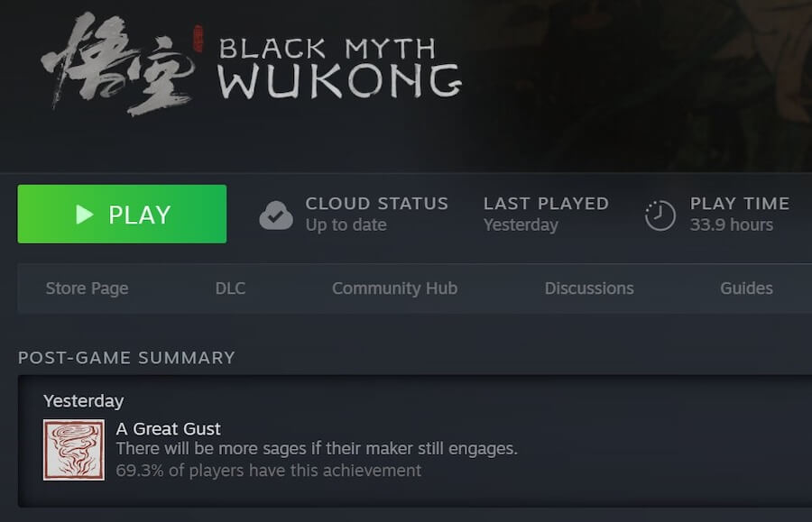Click the play time clock icon
The height and width of the screenshot is (522, 812).
click(x=660, y=215)
